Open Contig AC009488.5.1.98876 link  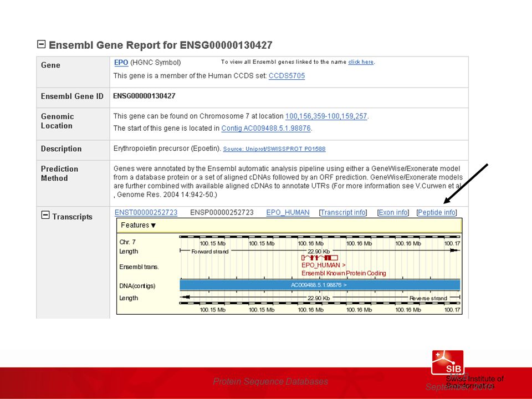tap(266, 128)
